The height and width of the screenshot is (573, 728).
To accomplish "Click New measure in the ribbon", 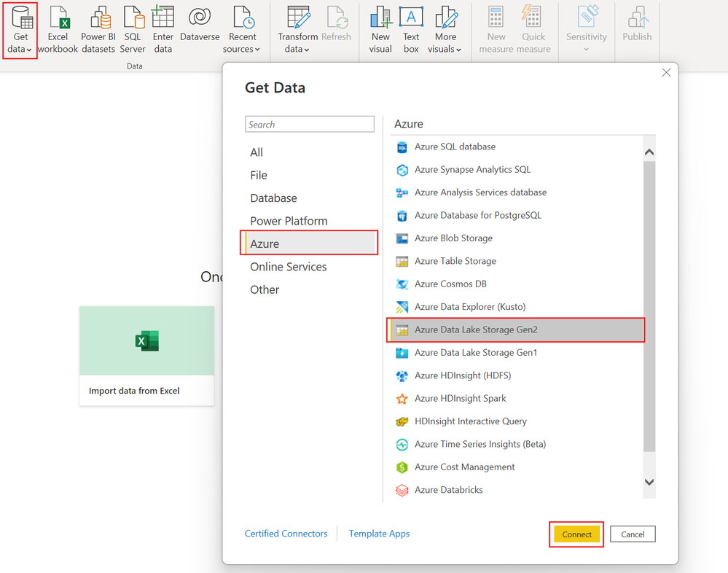I will click(496, 31).
